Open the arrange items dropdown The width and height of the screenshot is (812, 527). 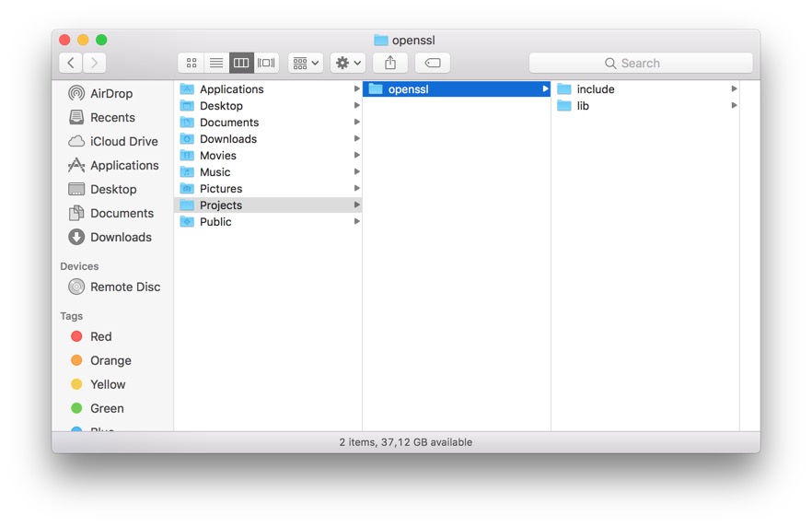(306, 63)
